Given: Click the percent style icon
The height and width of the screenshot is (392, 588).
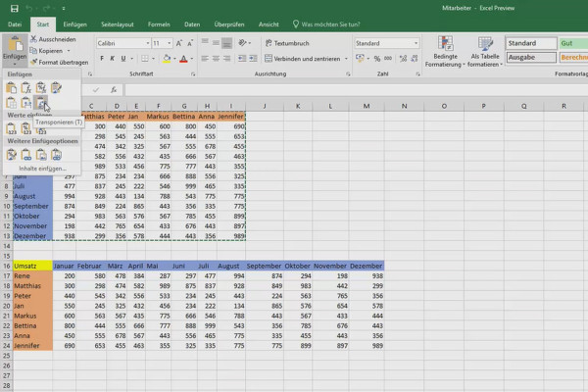Looking at the screenshot, I should 377,59.
